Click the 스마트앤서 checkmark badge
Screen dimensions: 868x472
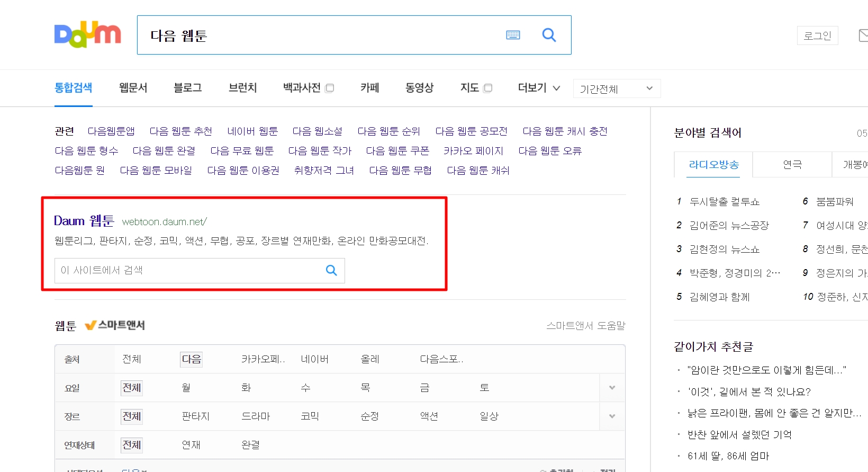click(115, 325)
